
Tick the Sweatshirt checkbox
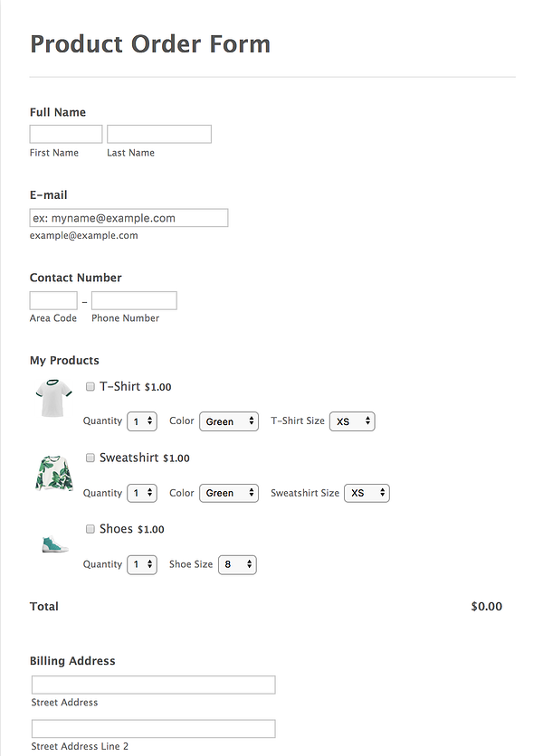pyautogui.click(x=90, y=458)
